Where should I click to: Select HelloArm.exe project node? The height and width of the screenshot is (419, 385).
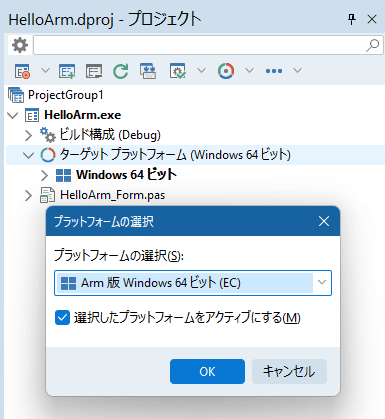pos(83,115)
